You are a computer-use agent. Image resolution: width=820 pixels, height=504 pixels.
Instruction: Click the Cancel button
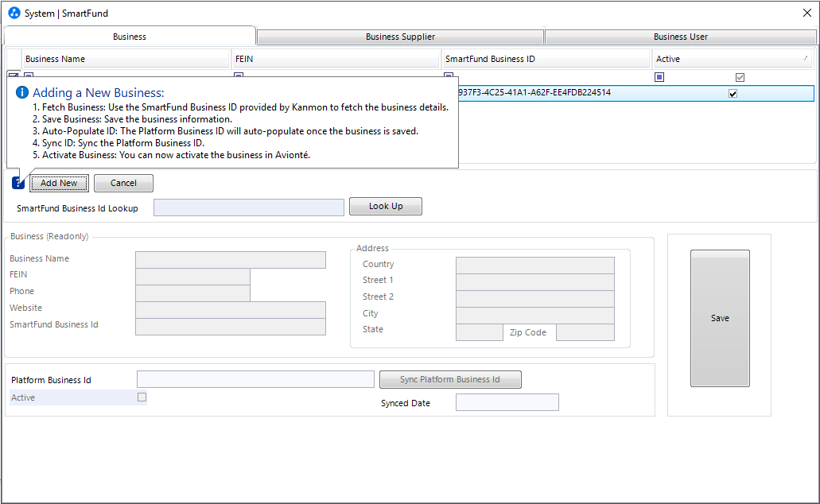coord(123,183)
